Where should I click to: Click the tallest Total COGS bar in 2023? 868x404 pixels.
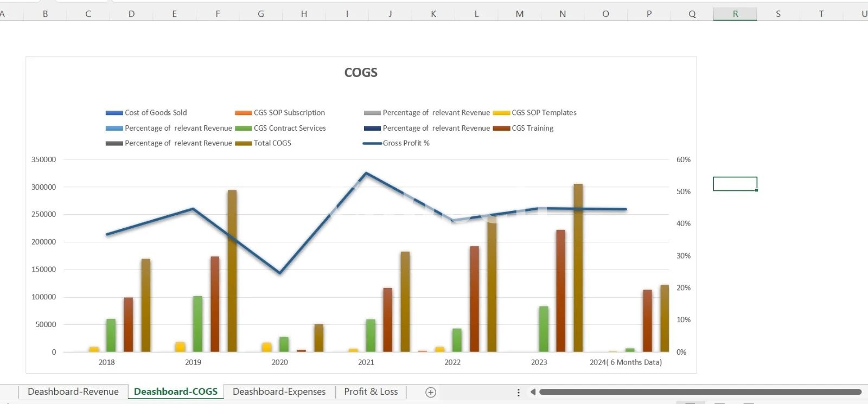[578, 268]
